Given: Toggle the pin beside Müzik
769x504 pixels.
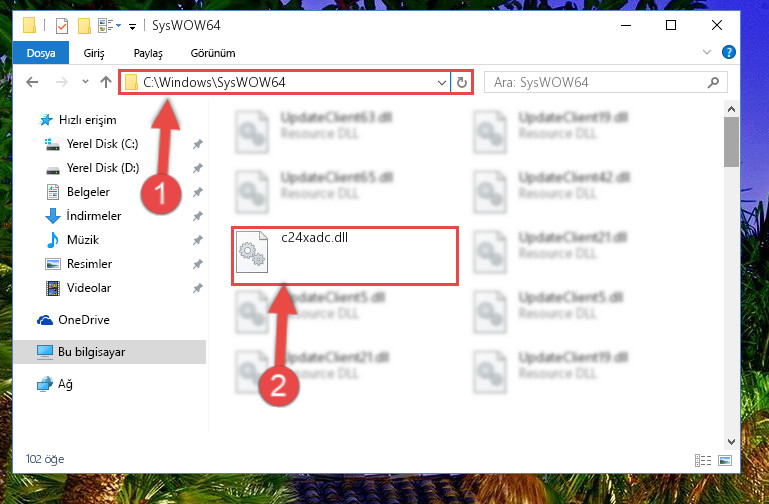Looking at the screenshot, I should coord(198,240).
